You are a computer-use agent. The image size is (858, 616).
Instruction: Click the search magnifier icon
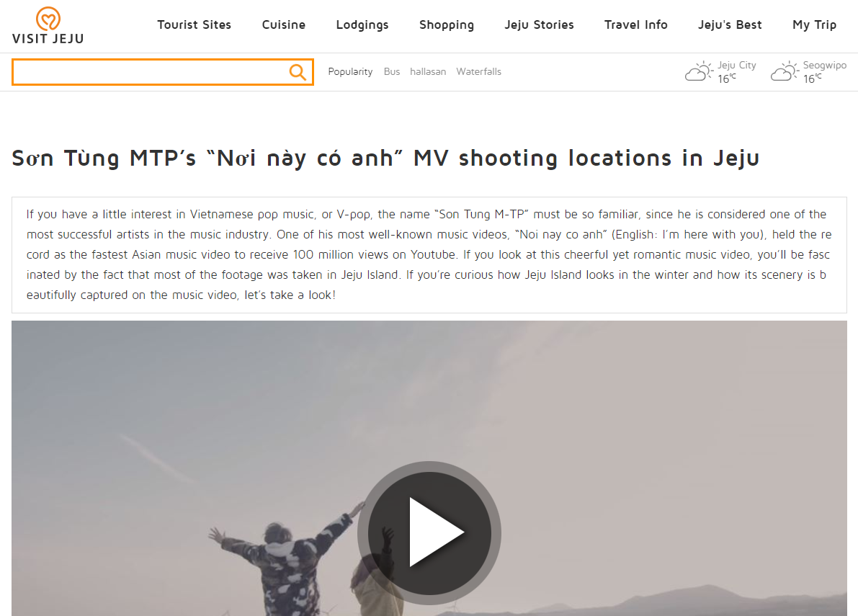coord(298,72)
